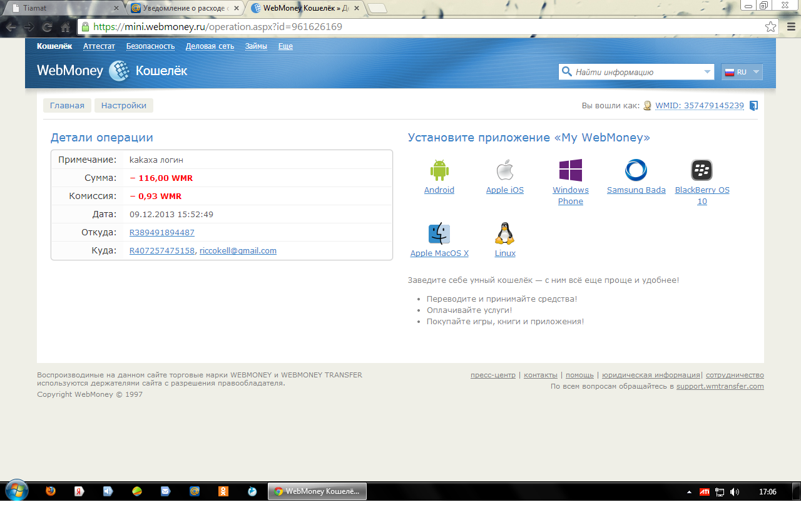Click the Настройки button
The width and height of the screenshot is (801, 532).
(x=124, y=105)
